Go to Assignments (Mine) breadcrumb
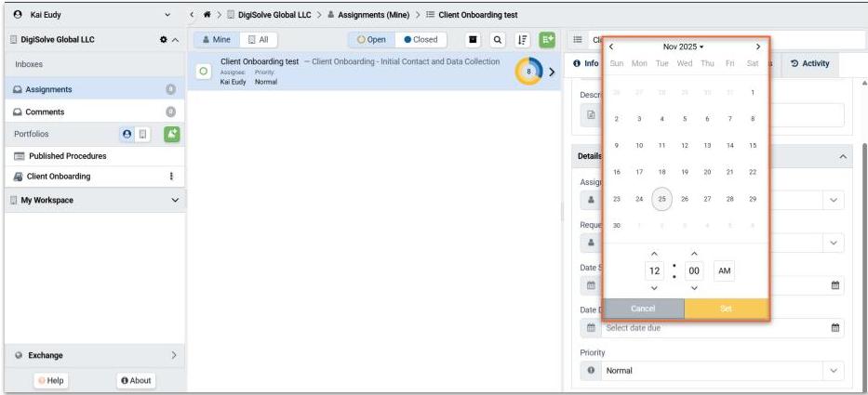868x395 pixels. click(368, 15)
